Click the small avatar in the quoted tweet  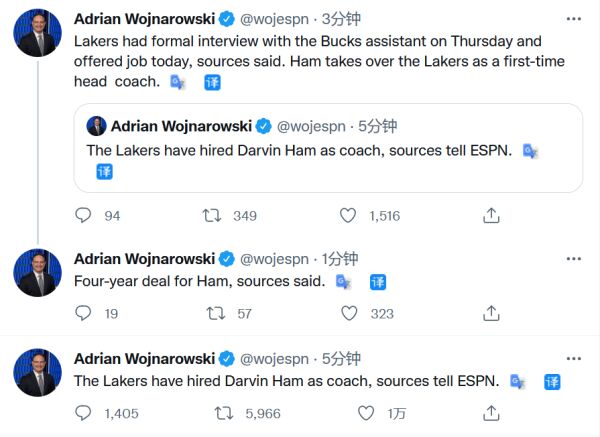tap(96, 126)
